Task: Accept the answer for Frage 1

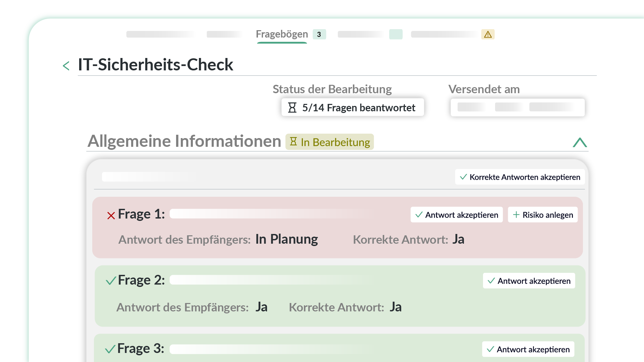Action: (457, 215)
